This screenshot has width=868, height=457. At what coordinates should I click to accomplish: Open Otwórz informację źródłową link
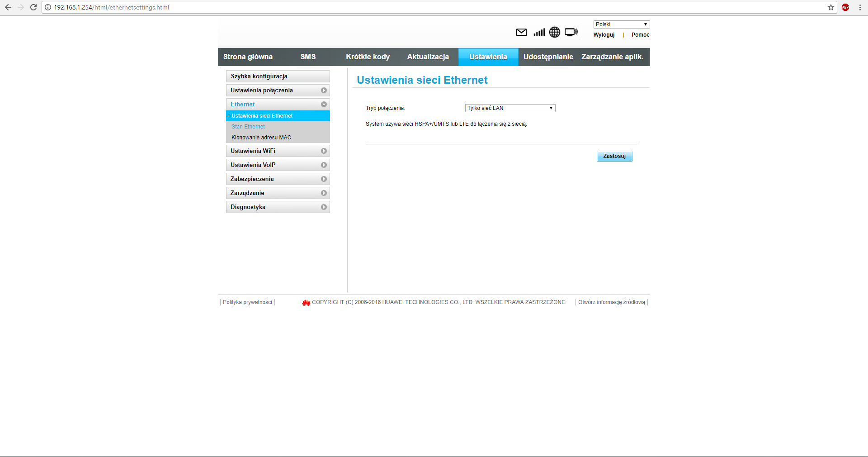click(x=612, y=302)
